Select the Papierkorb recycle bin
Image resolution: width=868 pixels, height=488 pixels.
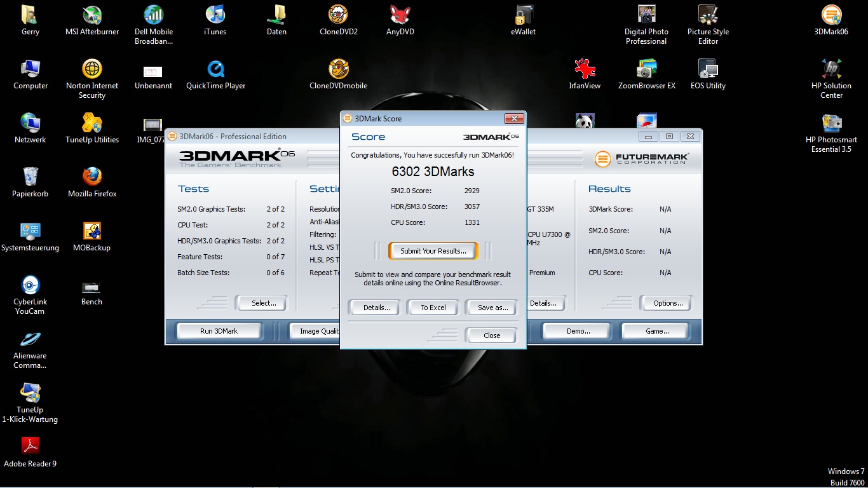click(x=31, y=182)
